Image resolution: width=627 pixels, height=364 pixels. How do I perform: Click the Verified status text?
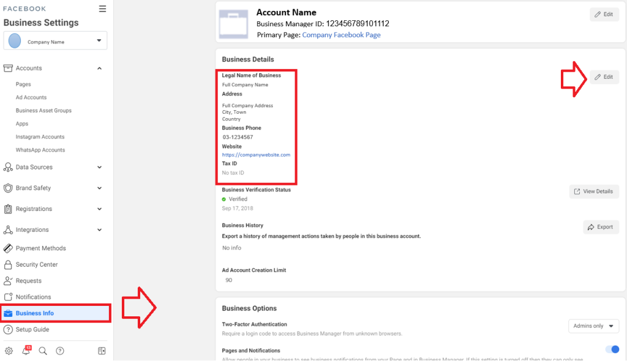[238, 199]
